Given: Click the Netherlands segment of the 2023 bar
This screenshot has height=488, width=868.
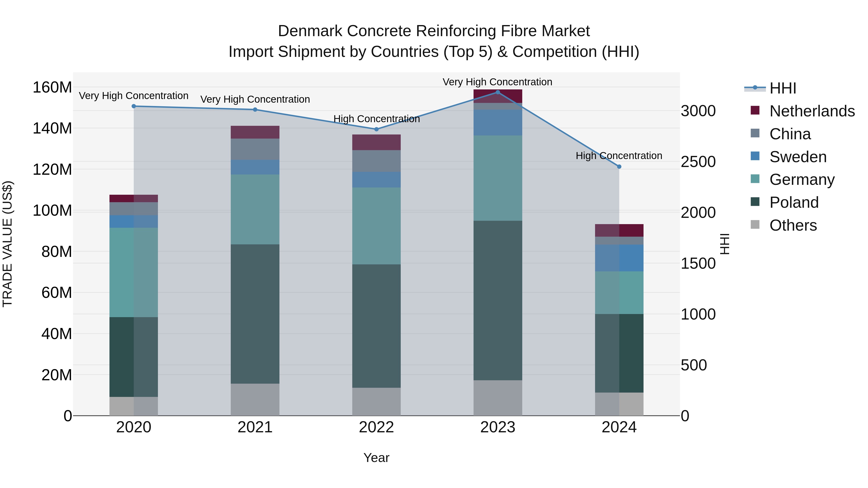Looking at the screenshot, I should coord(498,96).
